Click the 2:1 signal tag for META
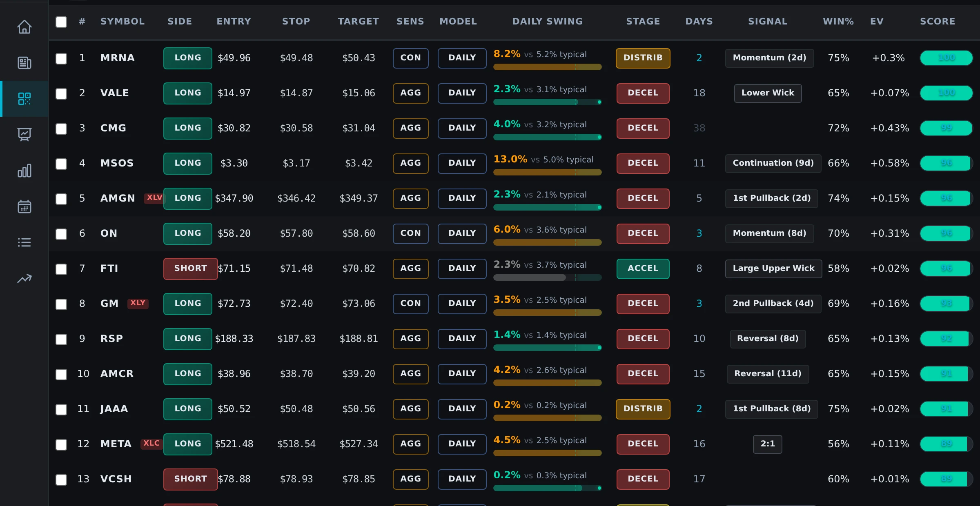This screenshot has width=980, height=506. [768, 444]
